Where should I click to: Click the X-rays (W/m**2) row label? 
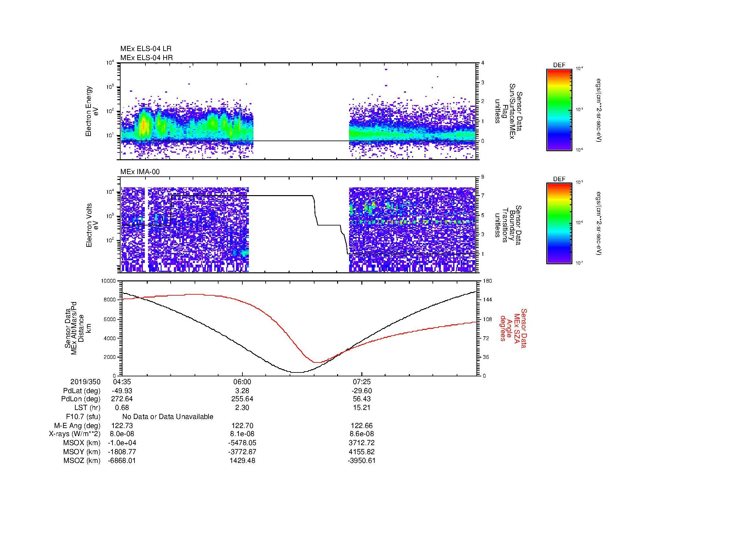coord(74,434)
